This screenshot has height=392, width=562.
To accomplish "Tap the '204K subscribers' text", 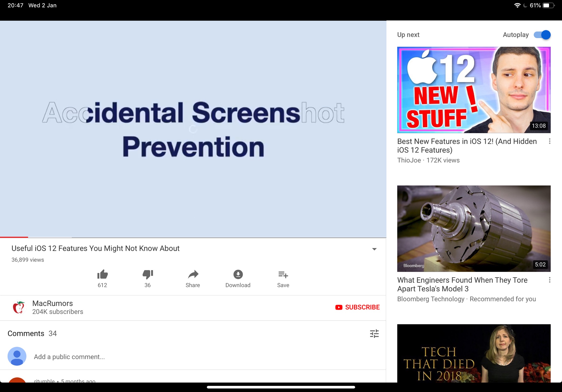I will 58,312.
